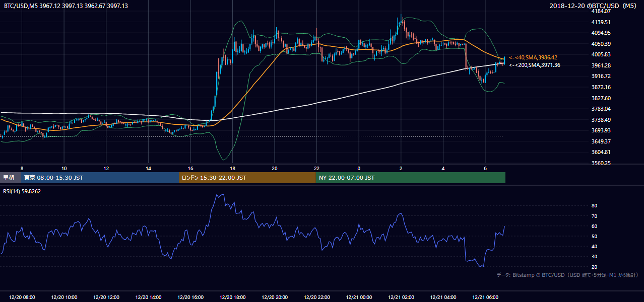Click hour label 8 under price chart

pyautogui.click(x=22, y=168)
